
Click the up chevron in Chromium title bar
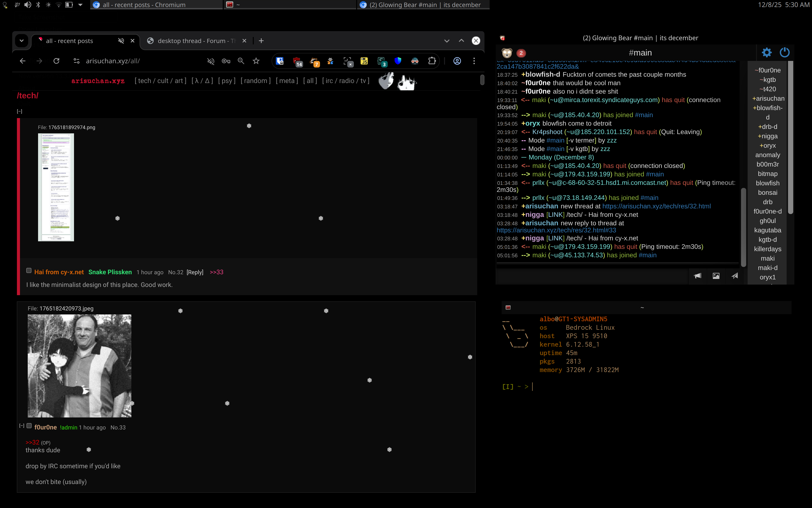click(461, 41)
